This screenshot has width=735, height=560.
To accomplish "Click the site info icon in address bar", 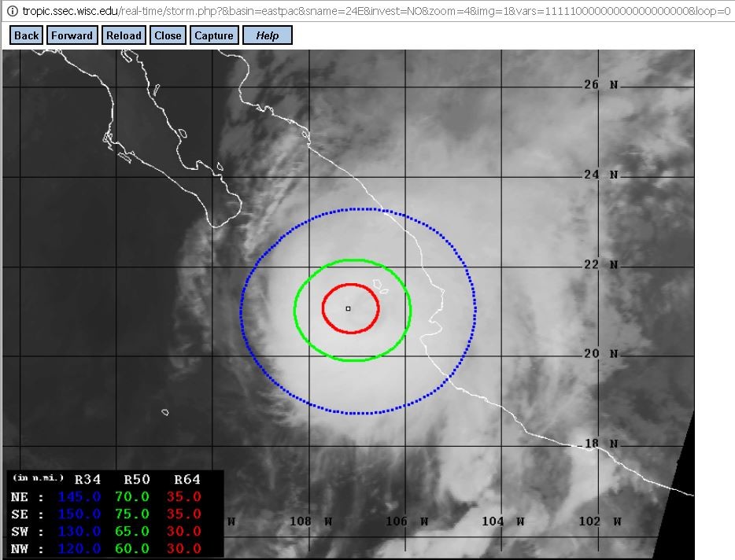I will click(x=12, y=11).
